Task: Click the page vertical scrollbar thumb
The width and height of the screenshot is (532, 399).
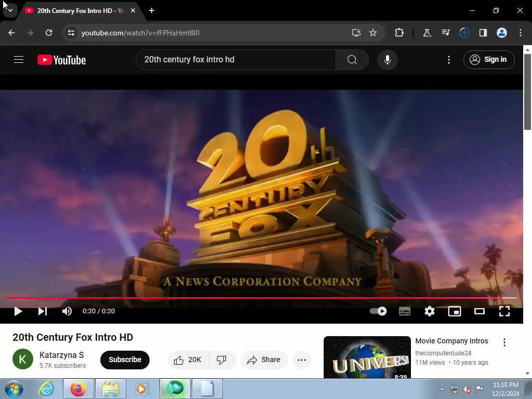Action: tap(527, 91)
